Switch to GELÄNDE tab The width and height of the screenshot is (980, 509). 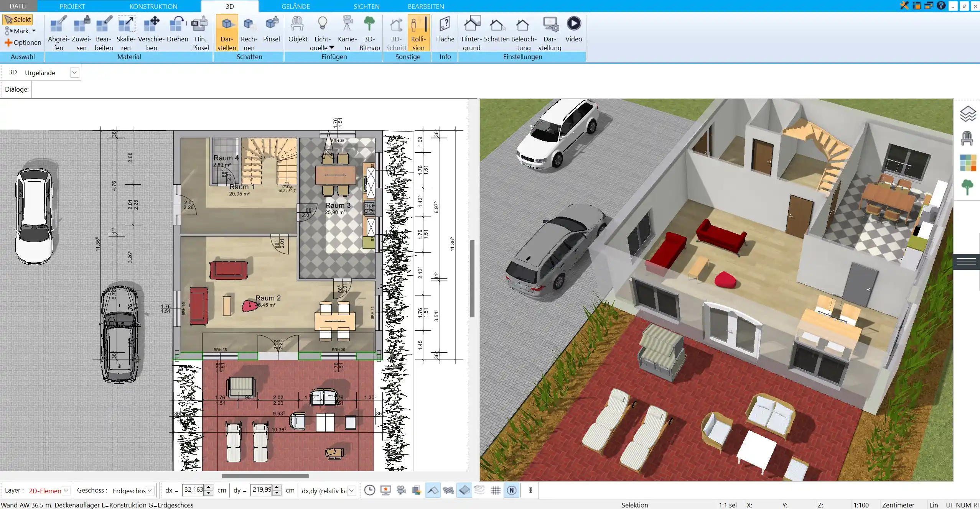coord(295,6)
